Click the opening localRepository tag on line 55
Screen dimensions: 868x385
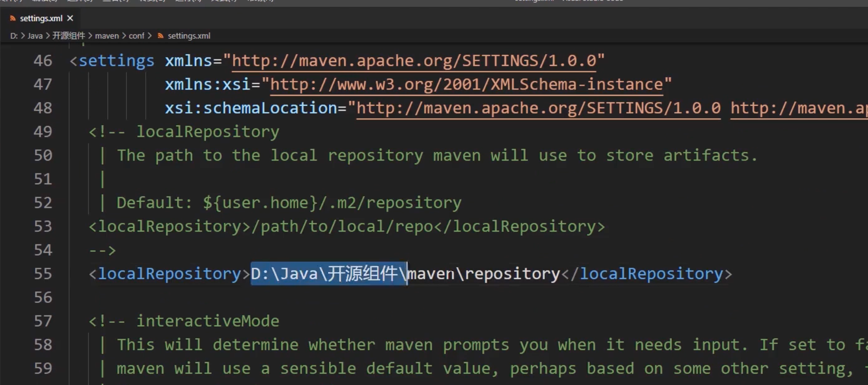pyautogui.click(x=170, y=274)
